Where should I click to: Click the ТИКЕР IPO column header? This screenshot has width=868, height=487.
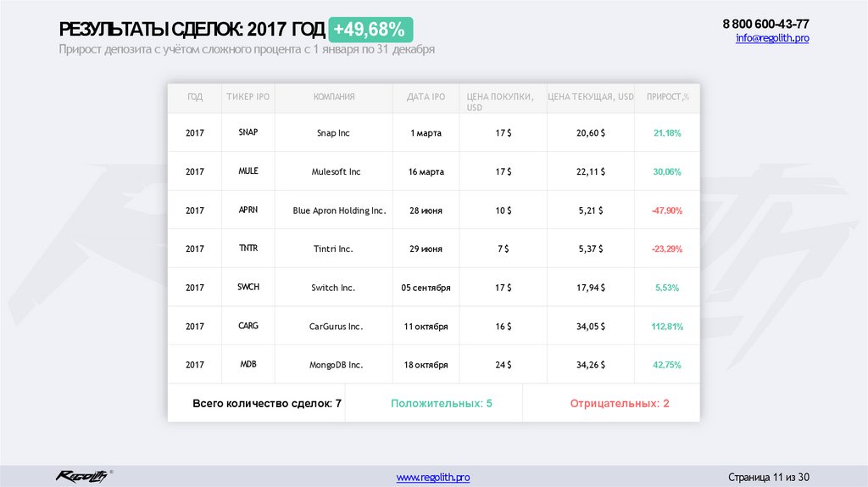pos(248,97)
